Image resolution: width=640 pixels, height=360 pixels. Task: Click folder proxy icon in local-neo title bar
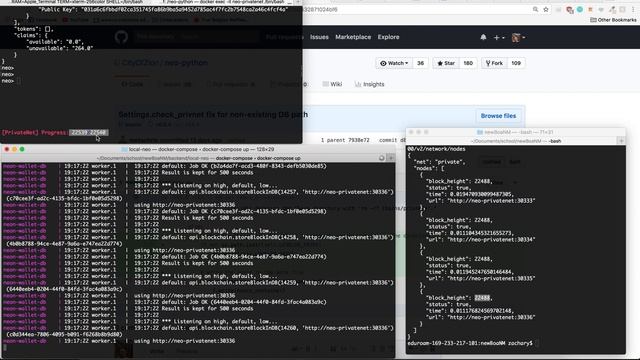124,149
